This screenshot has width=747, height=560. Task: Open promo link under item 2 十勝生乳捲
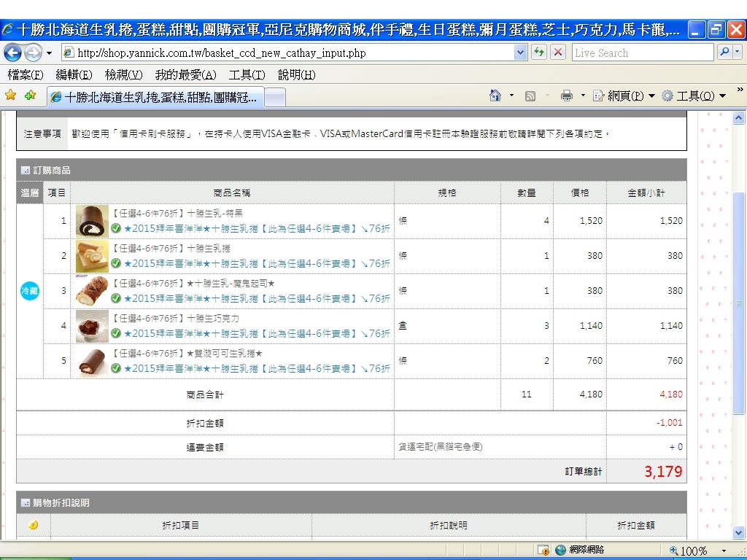257,263
